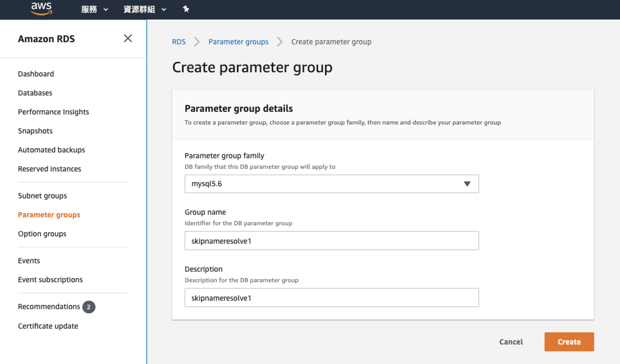Image resolution: width=620 pixels, height=364 pixels.
Task: Open the Parameter group family dropdown
Action: tap(332, 184)
